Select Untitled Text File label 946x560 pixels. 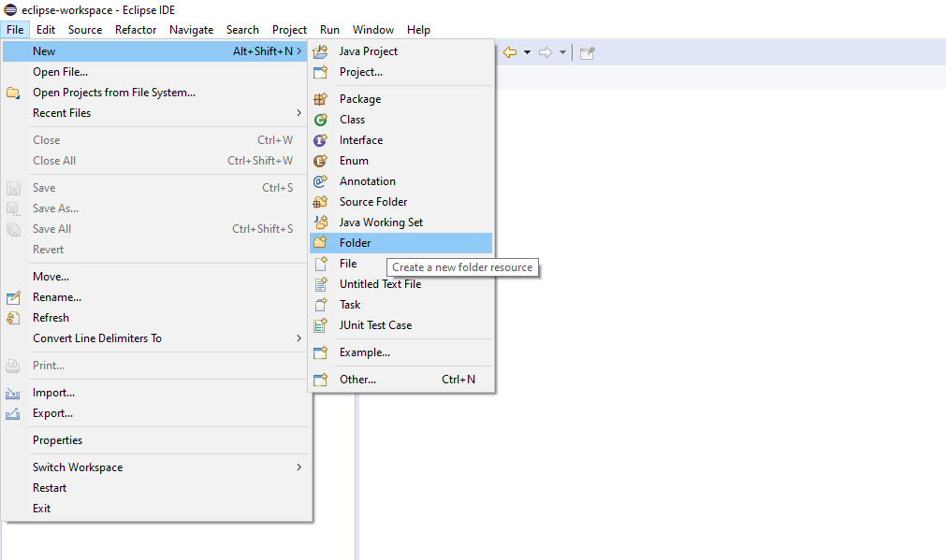[380, 284]
